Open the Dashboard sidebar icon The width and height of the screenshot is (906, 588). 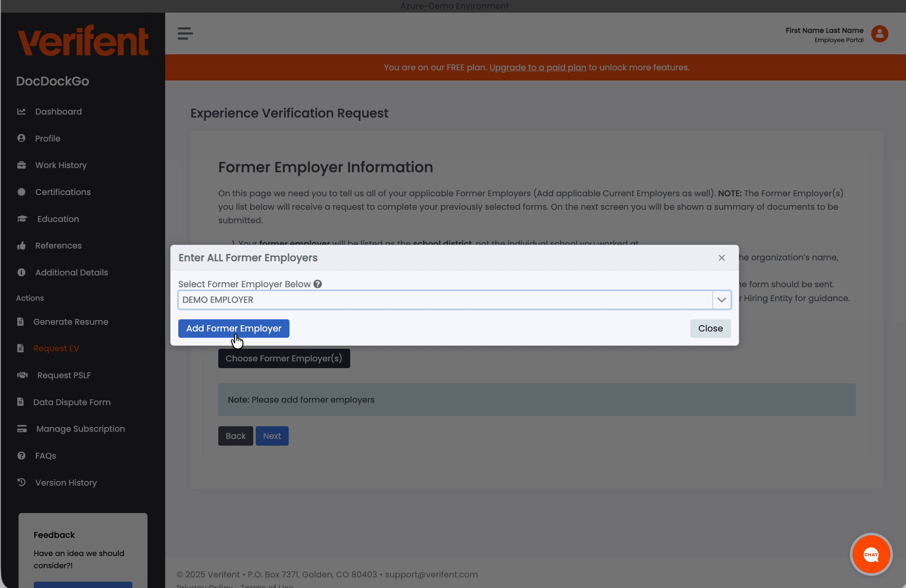tap(22, 111)
